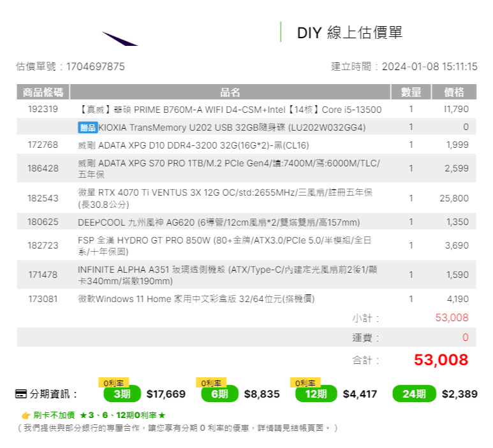The image size is (493, 448).
Task: Click the Windows 11 Home item name
Action: [196, 299]
